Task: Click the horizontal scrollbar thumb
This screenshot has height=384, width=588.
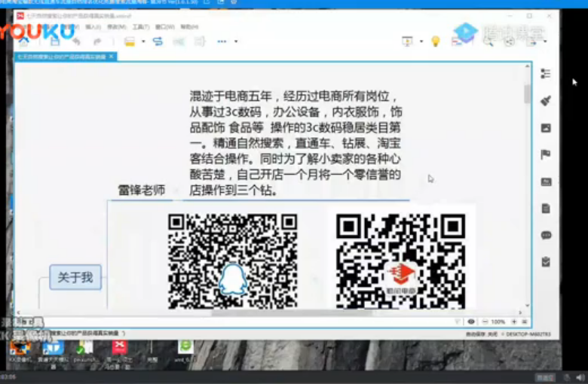Action: click(292, 312)
